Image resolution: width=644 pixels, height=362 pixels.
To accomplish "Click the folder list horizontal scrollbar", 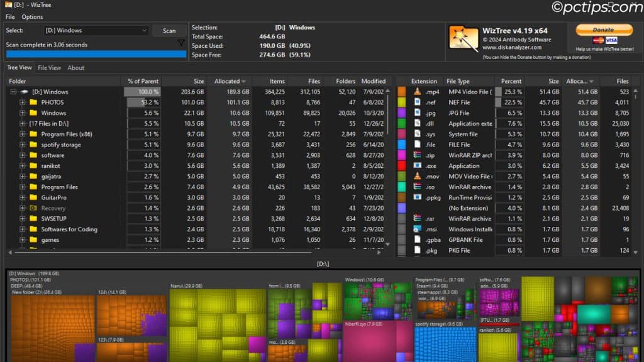I will click(x=163, y=253).
